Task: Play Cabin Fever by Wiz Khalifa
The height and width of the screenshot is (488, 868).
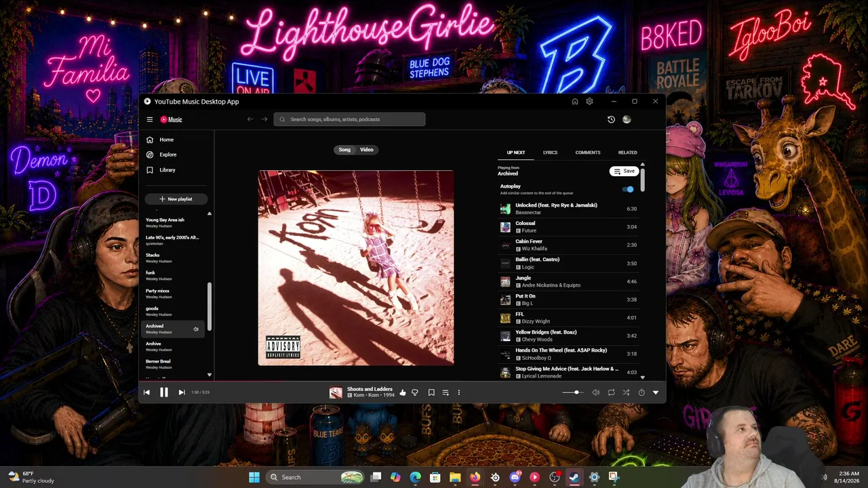Action: 569,245
